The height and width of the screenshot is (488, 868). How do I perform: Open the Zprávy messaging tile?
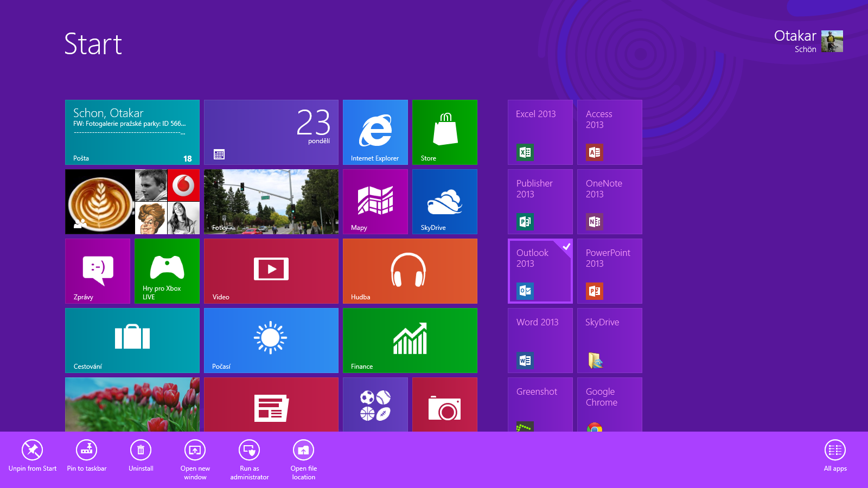click(98, 271)
